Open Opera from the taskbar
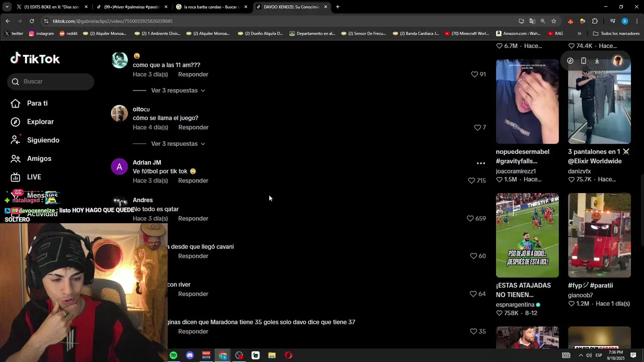This screenshot has height=362, width=644. [288, 355]
